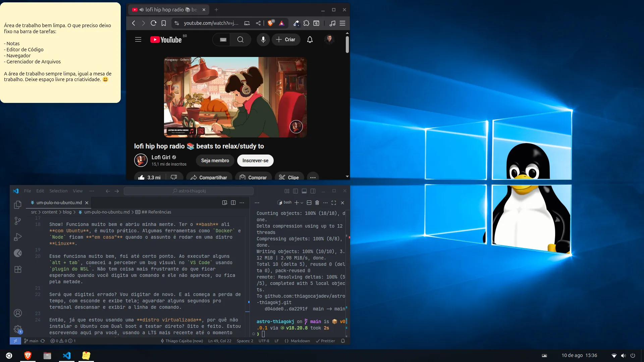Click the astro-thiagokj command center search box
The image size is (644, 362).
click(189, 191)
